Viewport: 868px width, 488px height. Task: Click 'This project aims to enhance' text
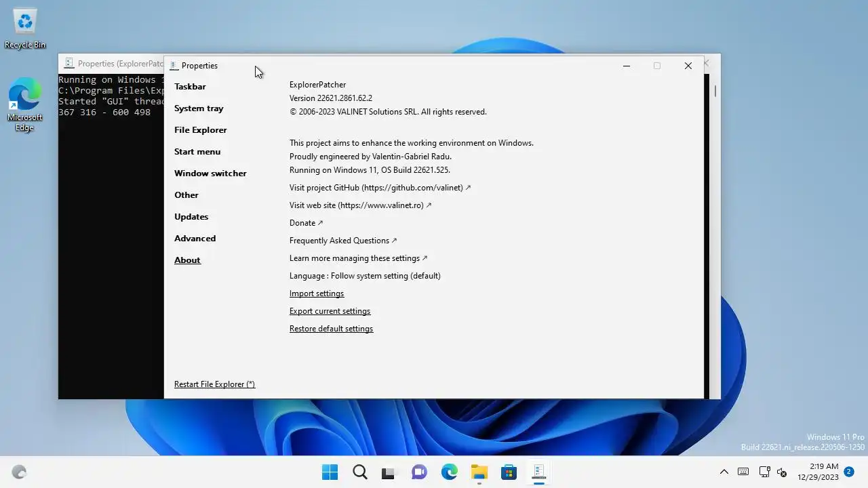point(412,143)
